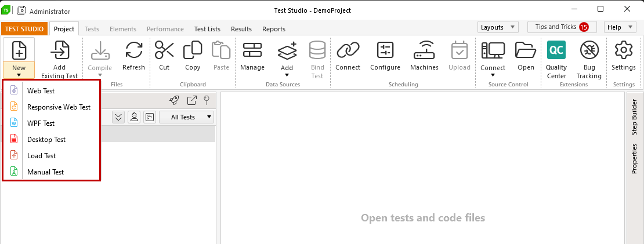Open the scheduling Configure icon
644x244 pixels.
pyautogui.click(x=385, y=50)
